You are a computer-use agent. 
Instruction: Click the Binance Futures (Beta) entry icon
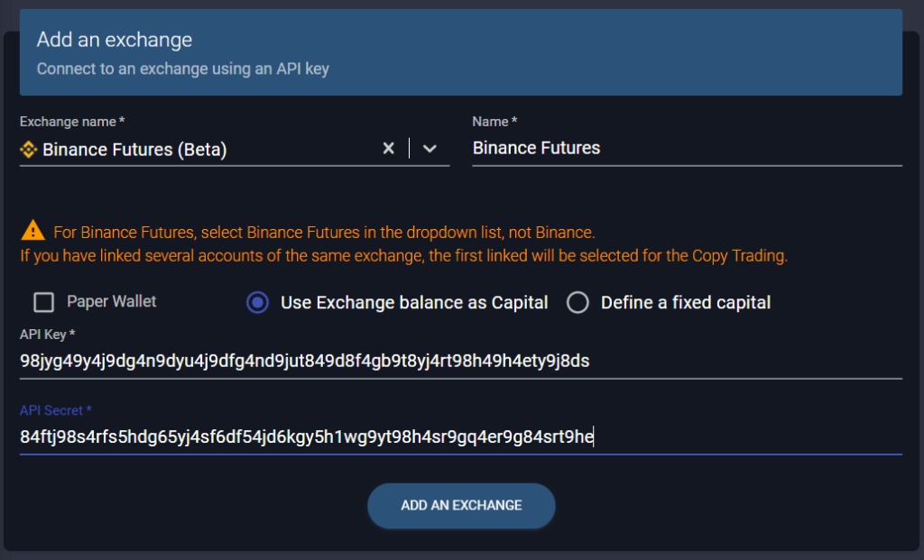pos(28,149)
